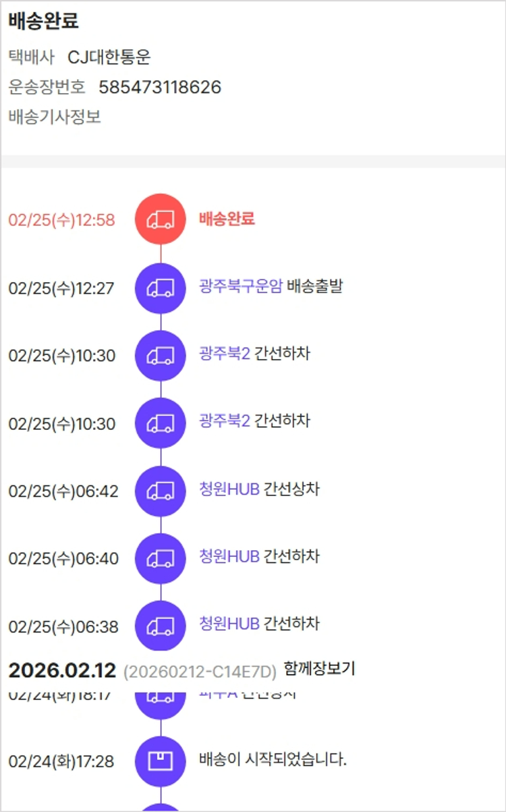This screenshot has height=812, width=506.
Task: Open the 광주북구운암 location link
Action: [240, 286]
